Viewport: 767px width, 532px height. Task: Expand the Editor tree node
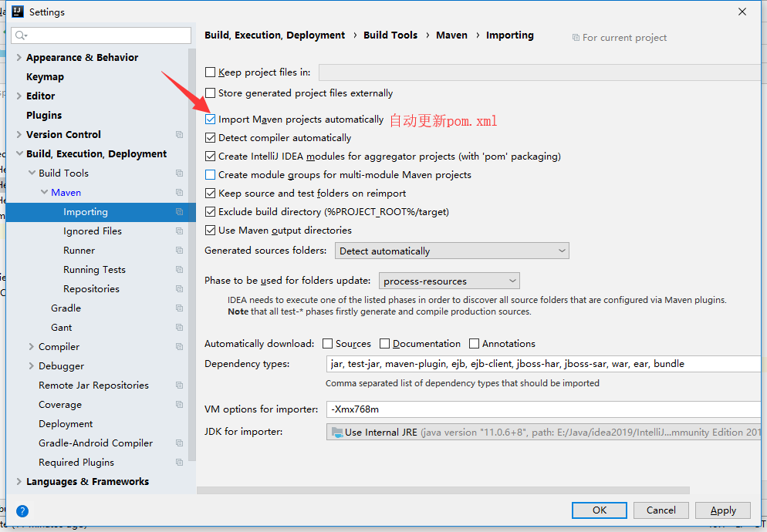(19, 96)
